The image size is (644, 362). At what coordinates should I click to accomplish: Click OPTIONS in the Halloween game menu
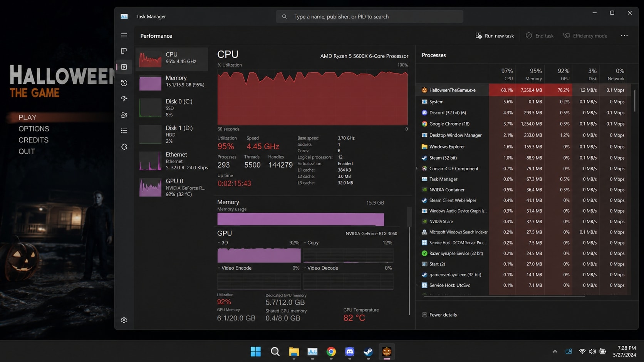(34, 129)
